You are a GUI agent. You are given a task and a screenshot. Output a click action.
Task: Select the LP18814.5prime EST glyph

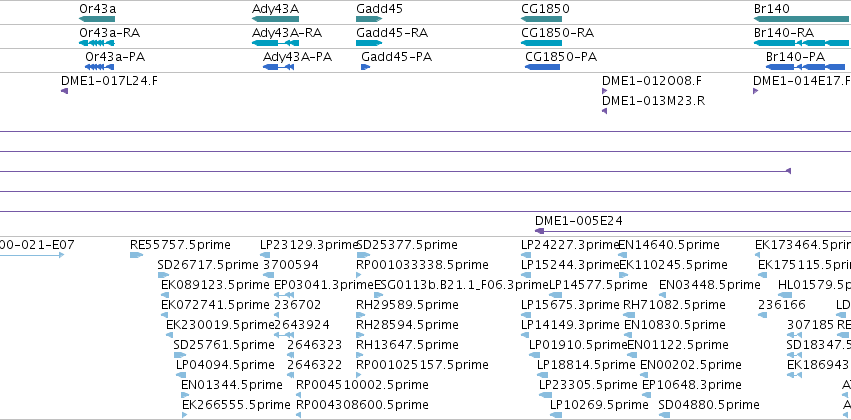point(543,375)
